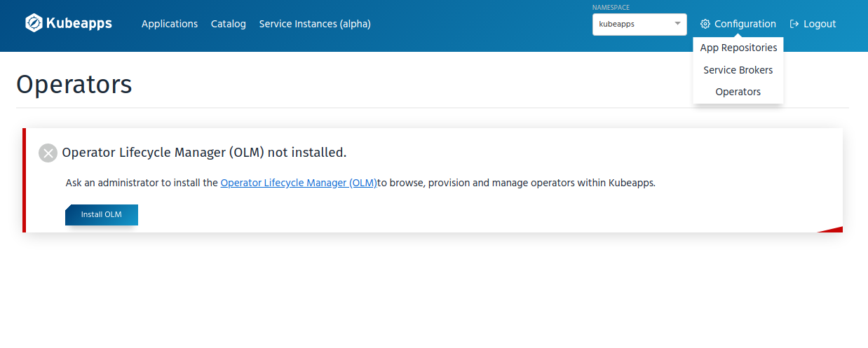Screen dimensions: 868x348
Task: Open the kubeapps namespace selector field
Action: point(631,24)
